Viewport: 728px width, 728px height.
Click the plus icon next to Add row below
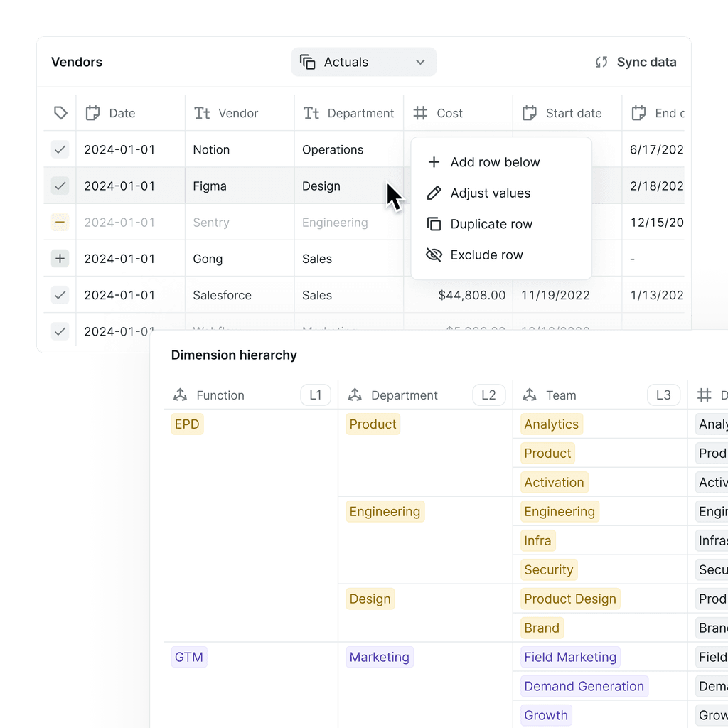(434, 161)
